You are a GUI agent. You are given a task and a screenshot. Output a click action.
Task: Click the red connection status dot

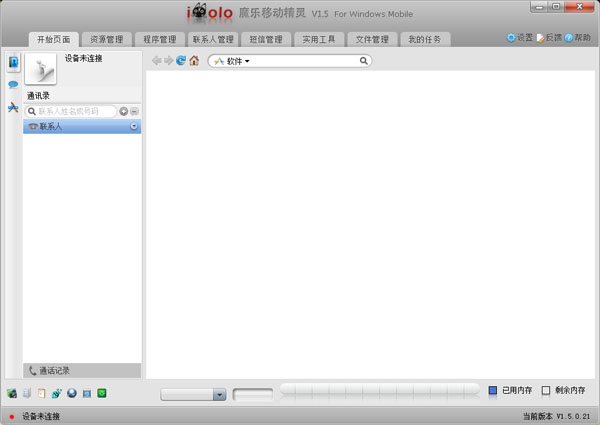(12, 417)
